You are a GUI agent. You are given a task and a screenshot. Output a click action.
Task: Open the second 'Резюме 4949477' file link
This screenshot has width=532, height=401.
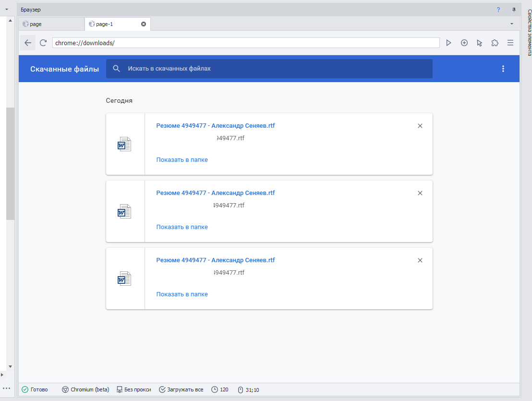216,193
